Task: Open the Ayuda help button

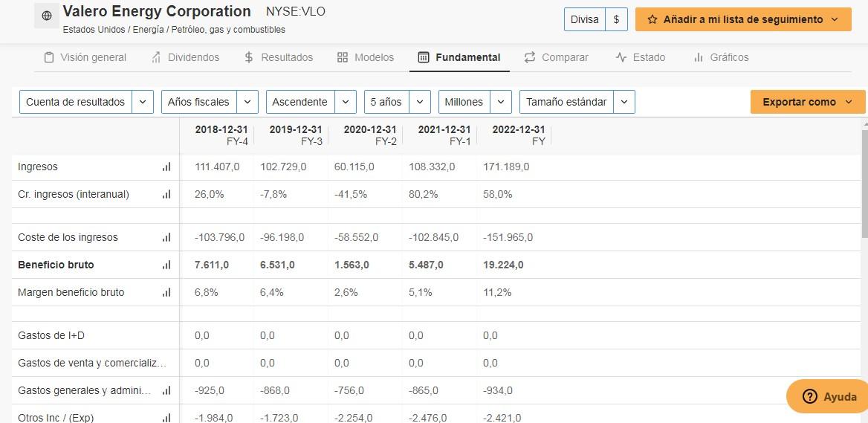Action: (x=828, y=396)
